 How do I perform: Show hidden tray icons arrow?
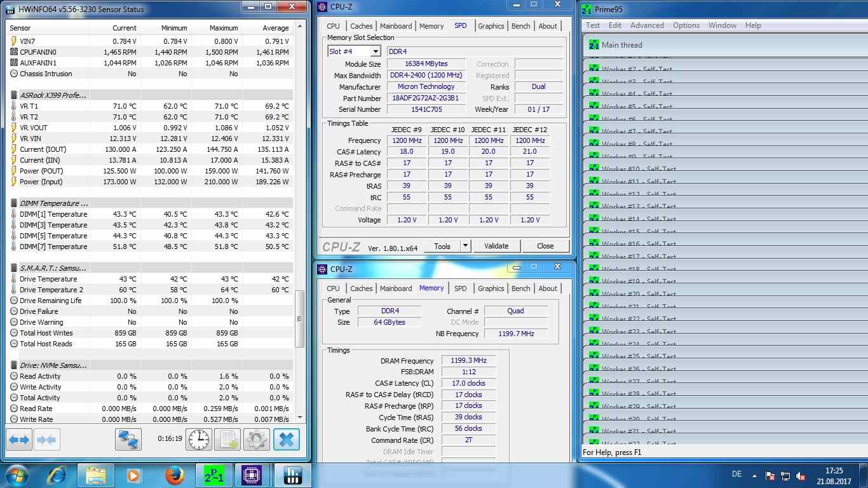[754, 475]
